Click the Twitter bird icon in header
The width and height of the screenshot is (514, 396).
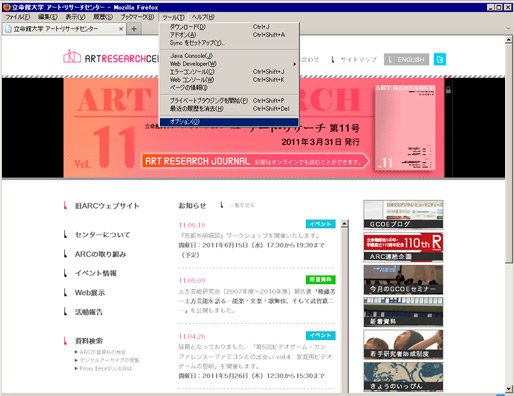440,59
